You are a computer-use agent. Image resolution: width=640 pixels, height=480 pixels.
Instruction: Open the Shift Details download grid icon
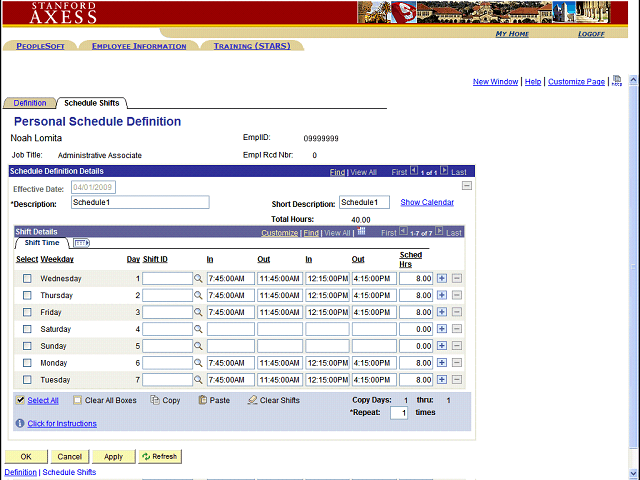point(361,232)
